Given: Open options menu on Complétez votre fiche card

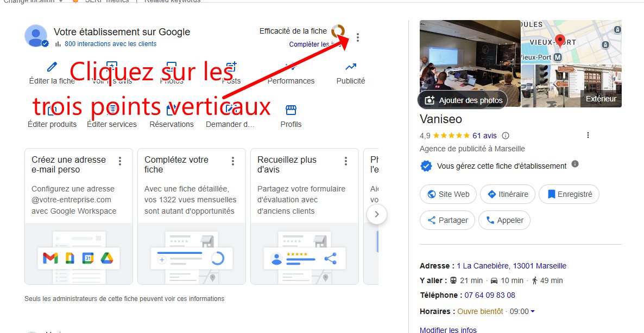Looking at the screenshot, I should 233,161.
